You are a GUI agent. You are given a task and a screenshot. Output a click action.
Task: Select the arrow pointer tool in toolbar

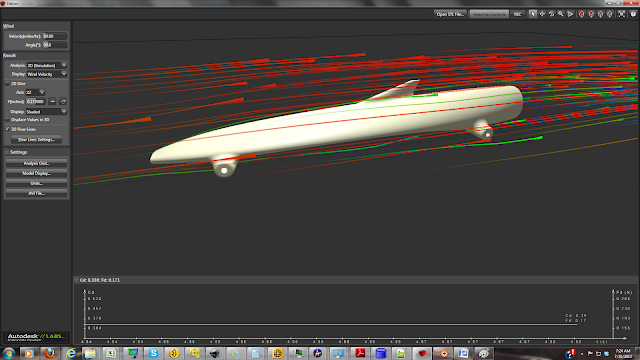(x=533, y=14)
